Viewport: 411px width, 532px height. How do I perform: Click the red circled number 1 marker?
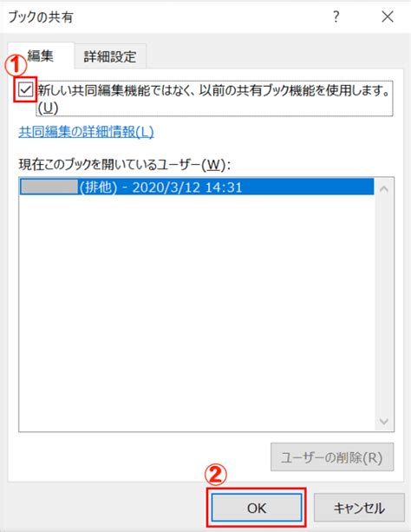pyautogui.click(x=16, y=65)
